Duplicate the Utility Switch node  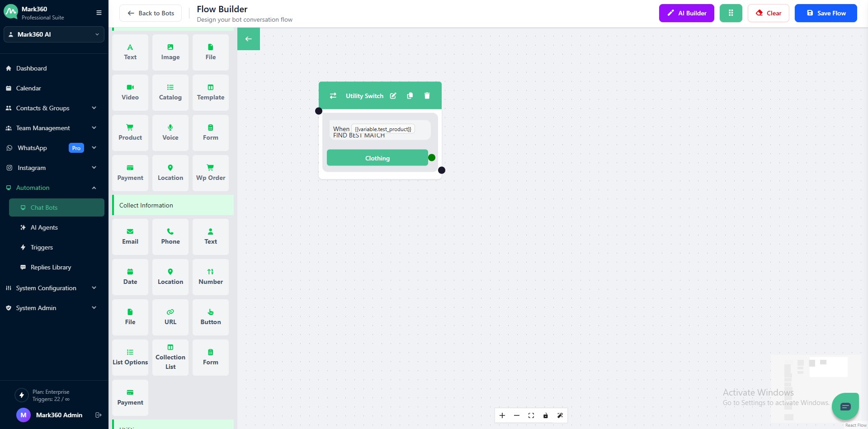[410, 96]
